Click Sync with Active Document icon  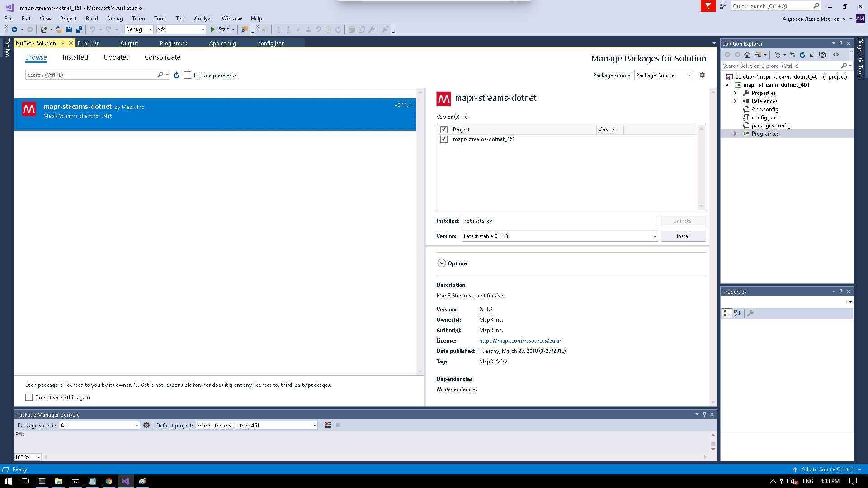point(793,55)
